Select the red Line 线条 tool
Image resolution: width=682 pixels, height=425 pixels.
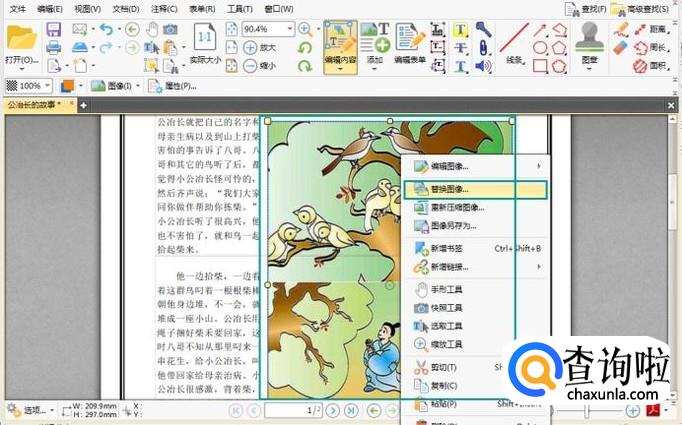(x=515, y=44)
